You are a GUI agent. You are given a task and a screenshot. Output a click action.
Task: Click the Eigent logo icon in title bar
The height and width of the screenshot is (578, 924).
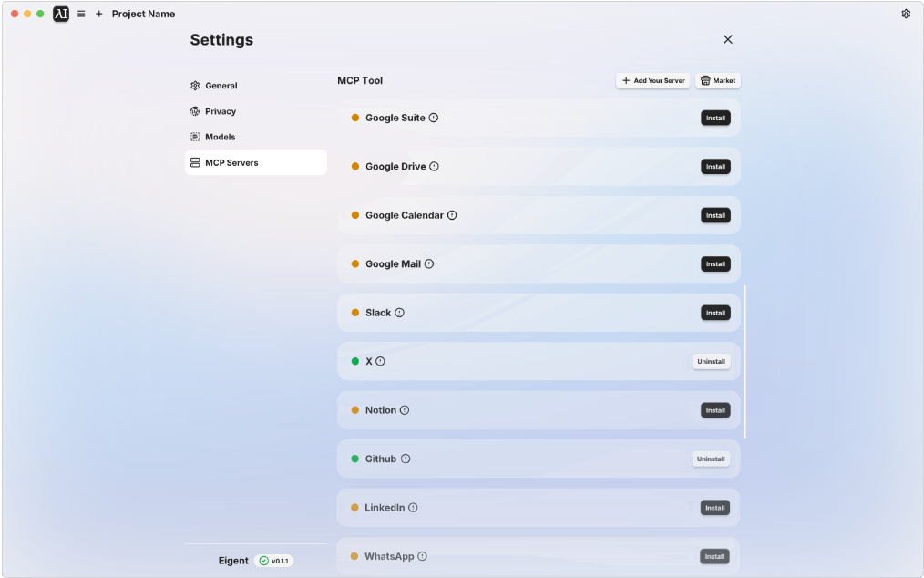tap(61, 14)
